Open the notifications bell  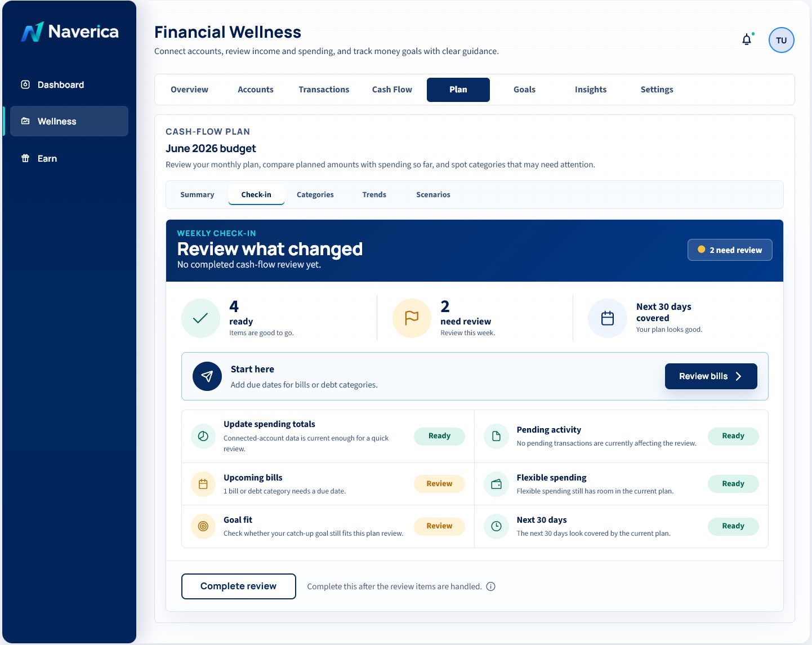tap(747, 39)
